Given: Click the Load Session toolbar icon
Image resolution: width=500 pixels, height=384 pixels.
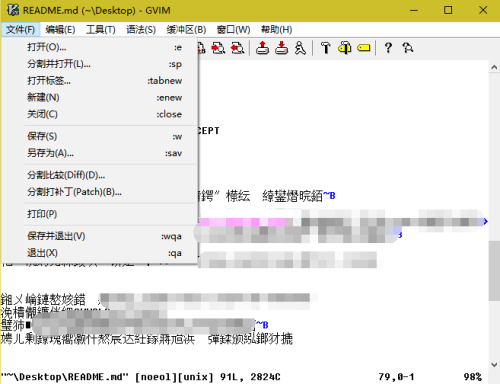Looking at the screenshot, I should click(x=263, y=48).
